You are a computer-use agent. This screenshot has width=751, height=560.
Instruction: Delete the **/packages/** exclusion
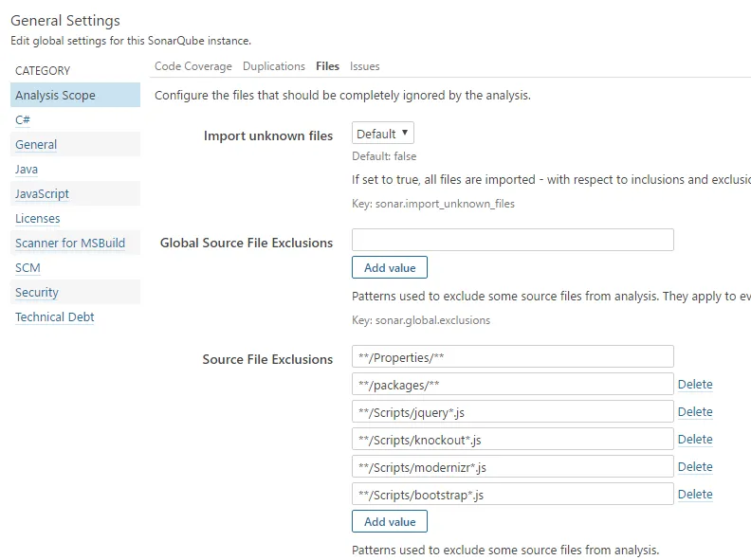point(695,385)
